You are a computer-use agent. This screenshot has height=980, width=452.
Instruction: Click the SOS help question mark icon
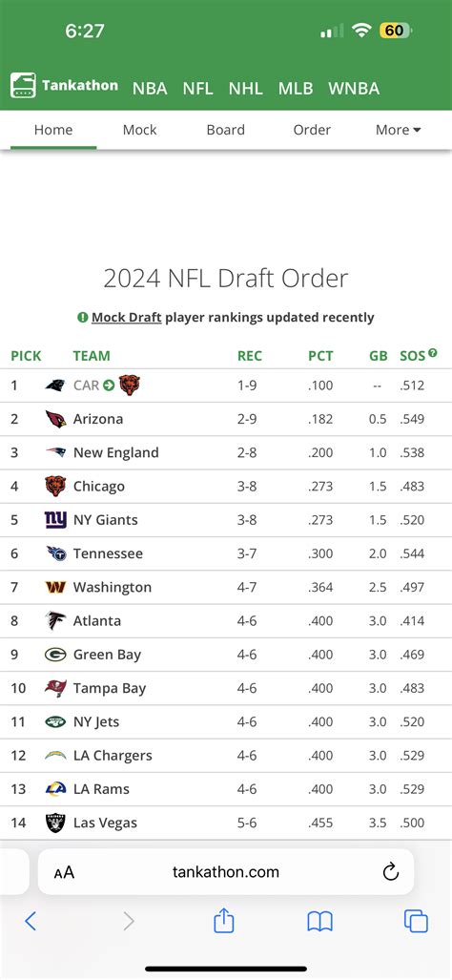click(433, 353)
